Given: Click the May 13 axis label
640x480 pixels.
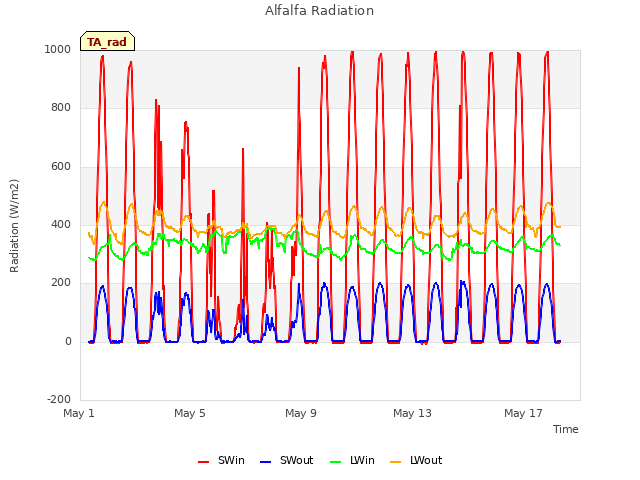Looking at the screenshot, I should (412, 413).
